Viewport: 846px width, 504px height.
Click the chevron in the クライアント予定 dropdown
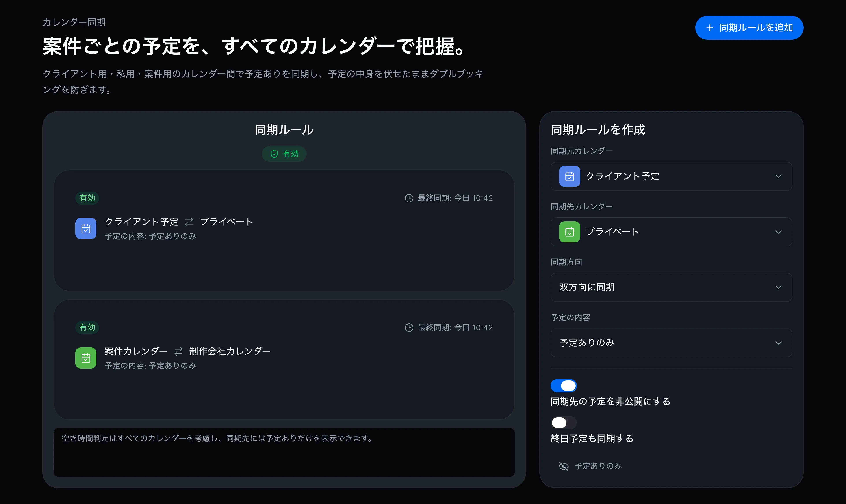[x=778, y=176]
